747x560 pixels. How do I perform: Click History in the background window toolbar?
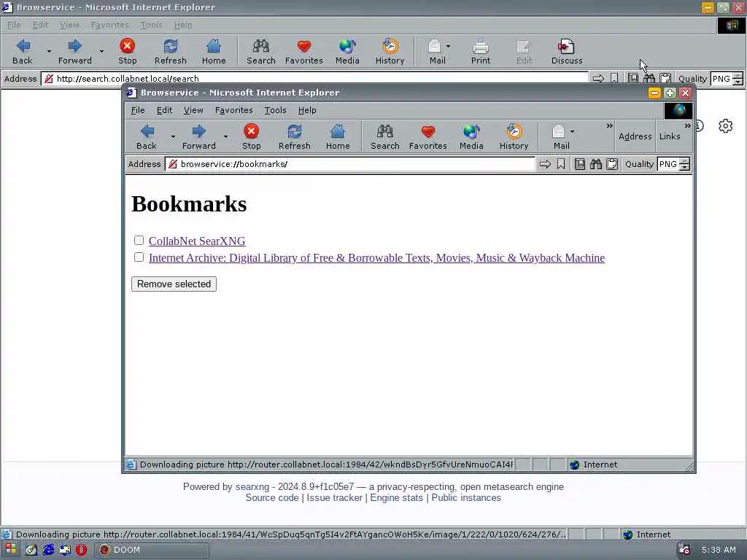pos(390,52)
